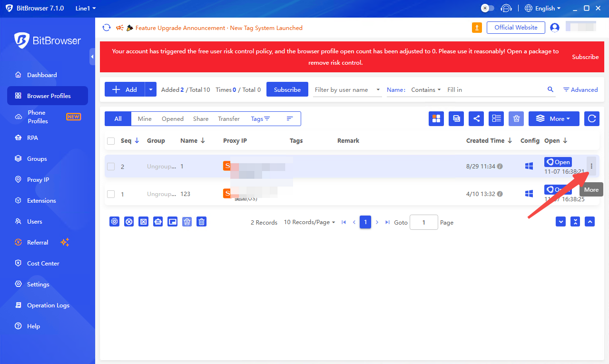Click the trash delete icon in bottom toolbar
Viewport: 609px width, 364px height.
point(202,222)
